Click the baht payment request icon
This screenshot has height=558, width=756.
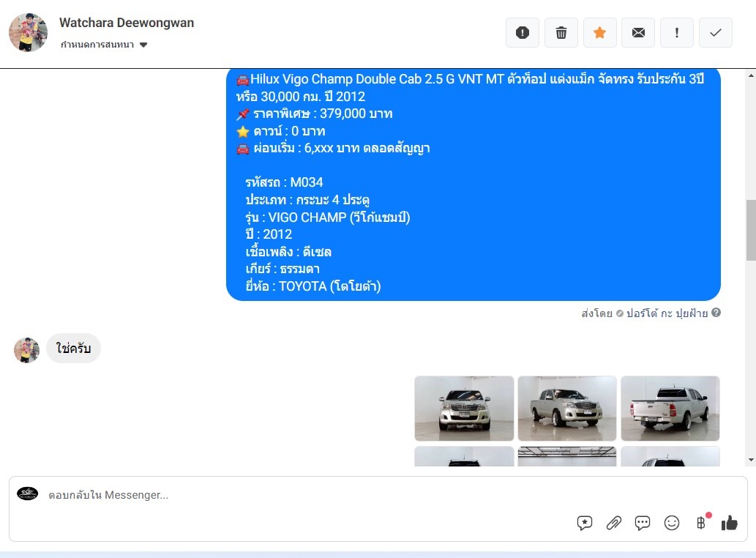click(x=701, y=523)
